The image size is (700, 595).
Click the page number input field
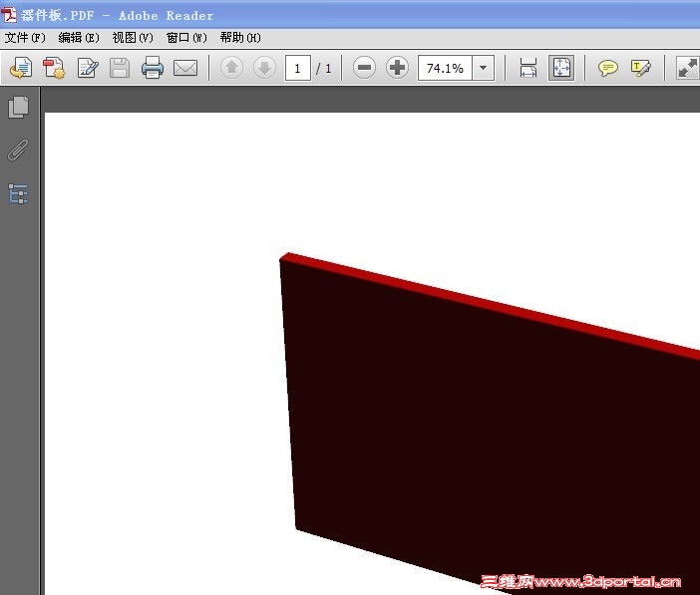[298, 68]
